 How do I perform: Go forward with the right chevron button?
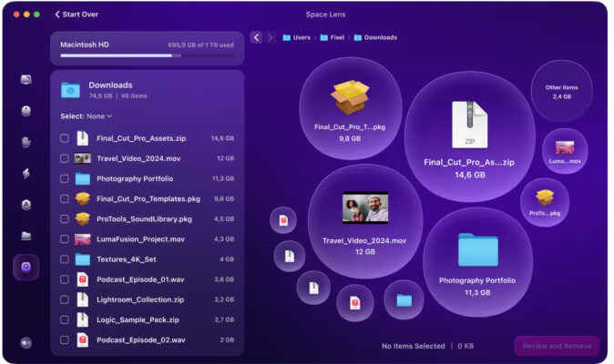click(270, 37)
